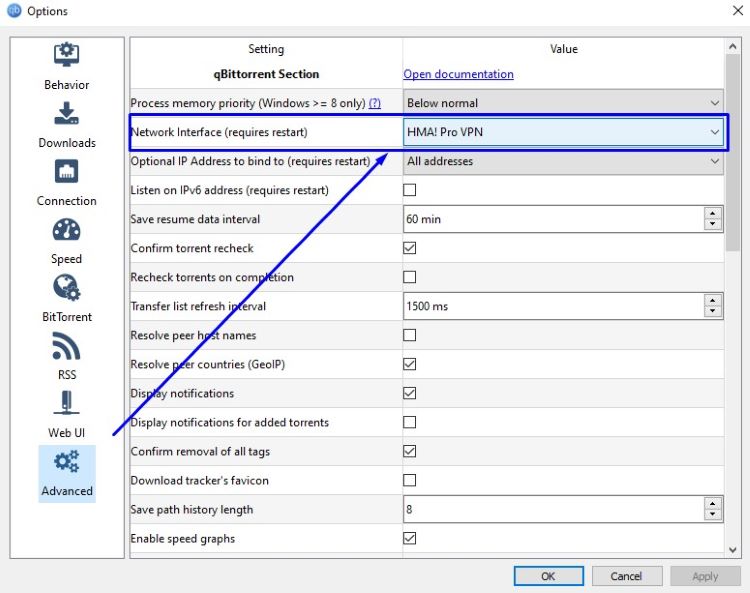Open Optional IP Address to bind dropdown
750x593 pixels.
563,161
